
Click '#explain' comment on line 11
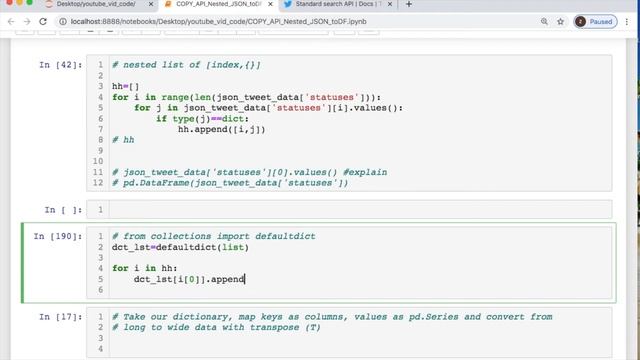[x=365, y=172]
